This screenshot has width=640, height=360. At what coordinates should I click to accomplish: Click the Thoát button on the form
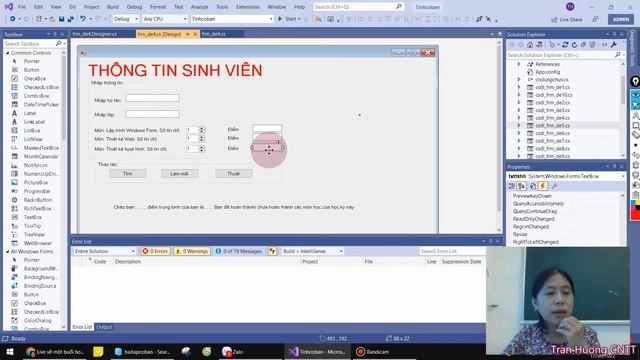coord(233,173)
